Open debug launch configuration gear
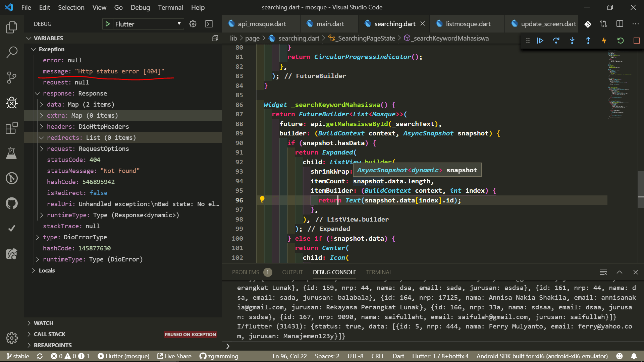 [193, 24]
